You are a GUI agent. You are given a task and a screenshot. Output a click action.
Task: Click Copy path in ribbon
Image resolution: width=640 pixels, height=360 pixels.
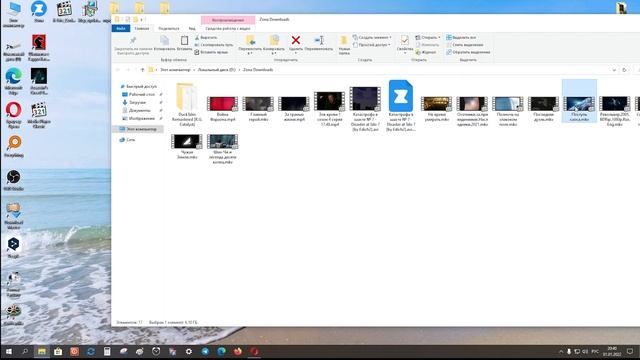214,45
